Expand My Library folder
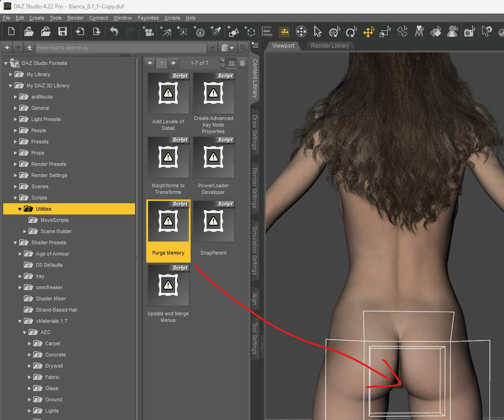 [x=11, y=74]
